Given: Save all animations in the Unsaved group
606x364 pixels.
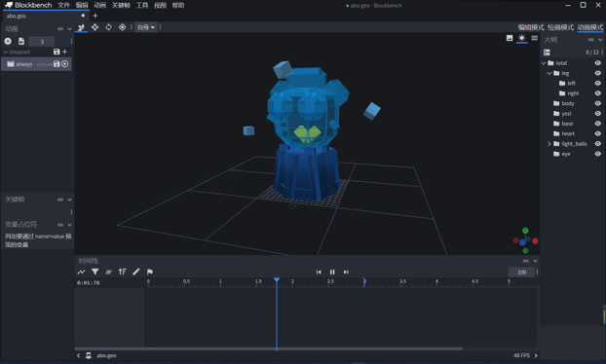Looking at the screenshot, I should pyautogui.click(x=57, y=52).
